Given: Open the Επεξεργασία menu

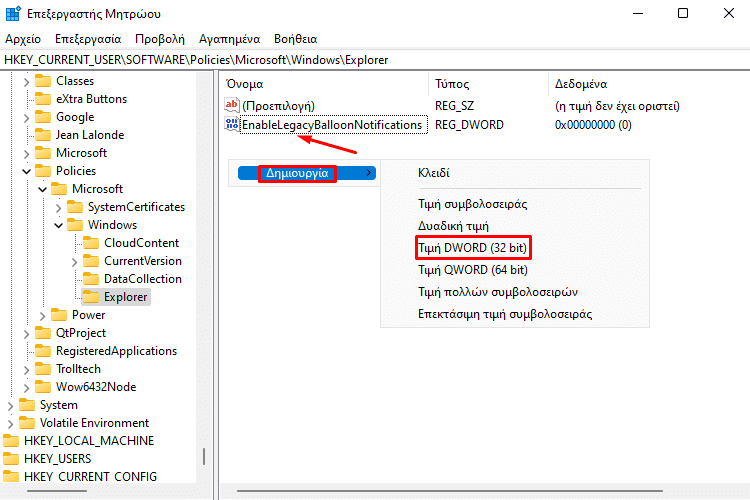Looking at the screenshot, I should pyautogui.click(x=88, y=39).
